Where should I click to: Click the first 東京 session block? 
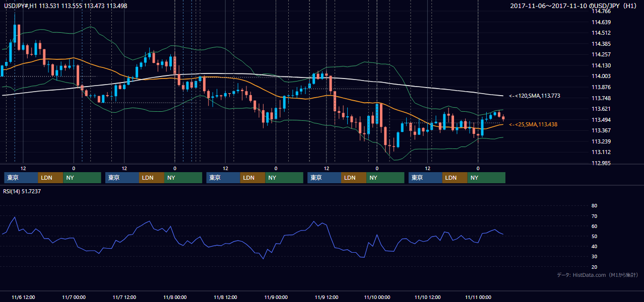pos(21,178)
